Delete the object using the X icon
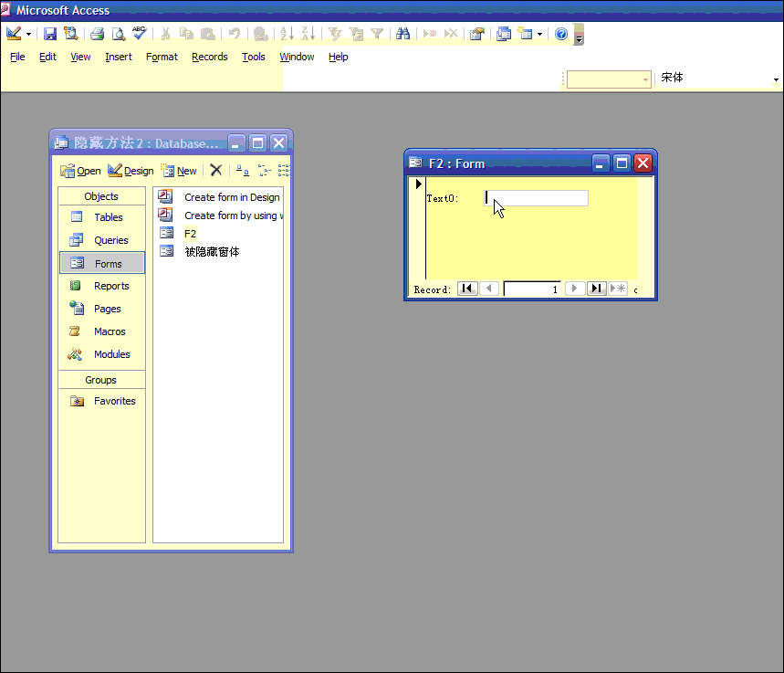Image resolution: width=784 pixels, height=673 pixels. 216,171
